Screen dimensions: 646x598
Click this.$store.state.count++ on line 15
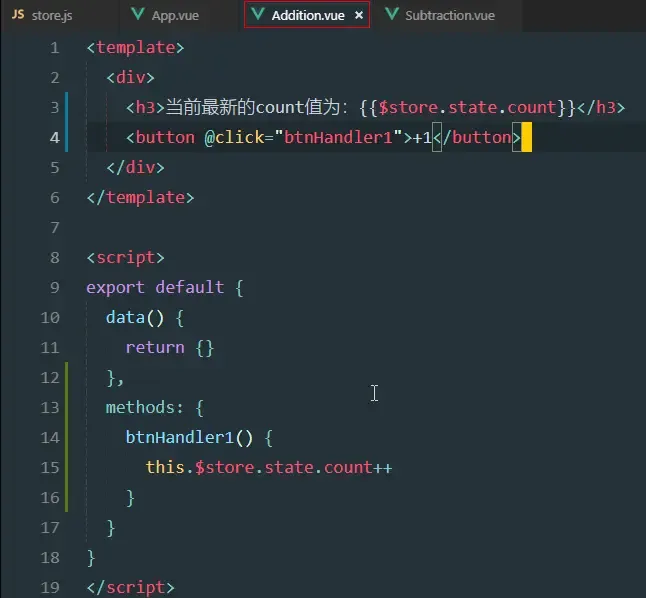(x=269, y=467)
